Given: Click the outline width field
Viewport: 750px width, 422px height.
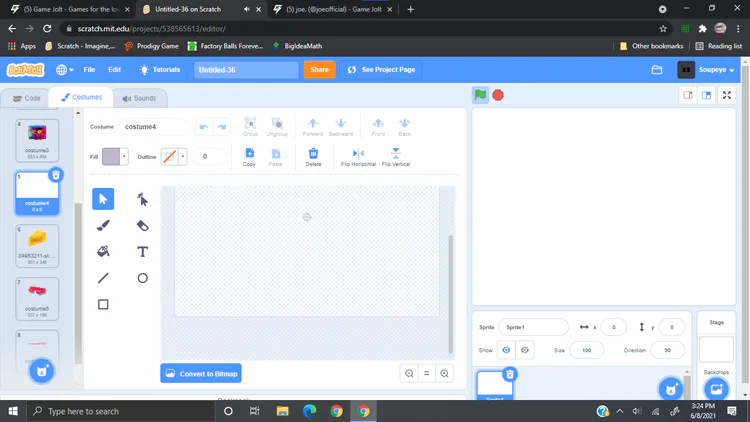Looking at the screenshot, I should (209, 156).
